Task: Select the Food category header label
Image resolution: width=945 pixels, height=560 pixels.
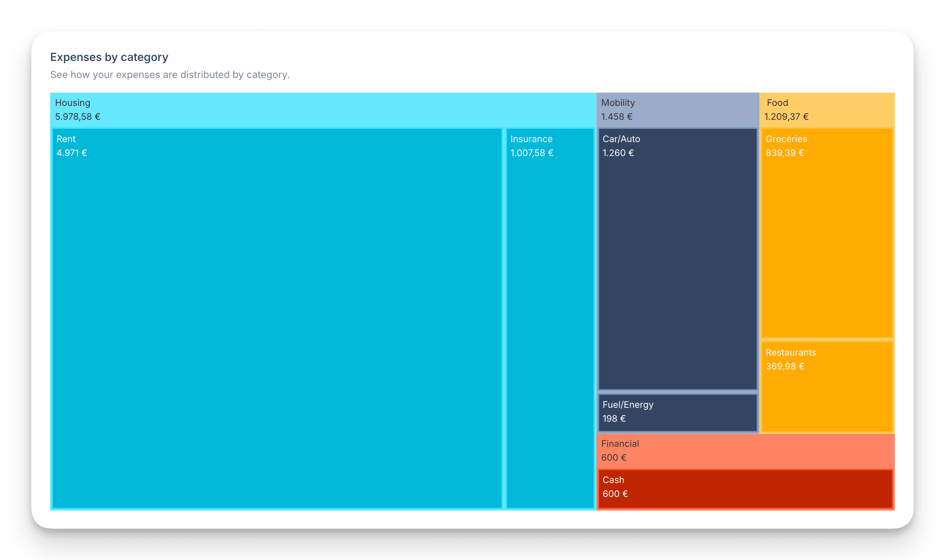Action: pos(777,103)
